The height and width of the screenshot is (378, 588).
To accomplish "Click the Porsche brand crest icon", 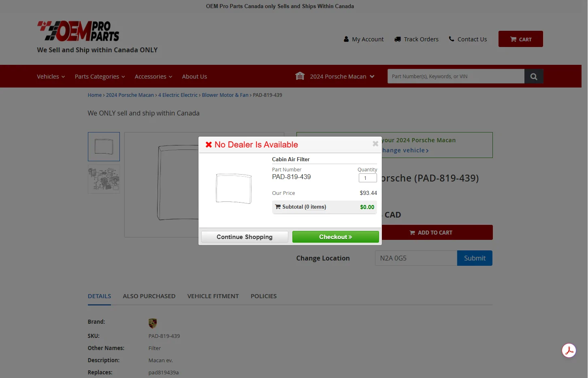I will click(x=152, y=323).
